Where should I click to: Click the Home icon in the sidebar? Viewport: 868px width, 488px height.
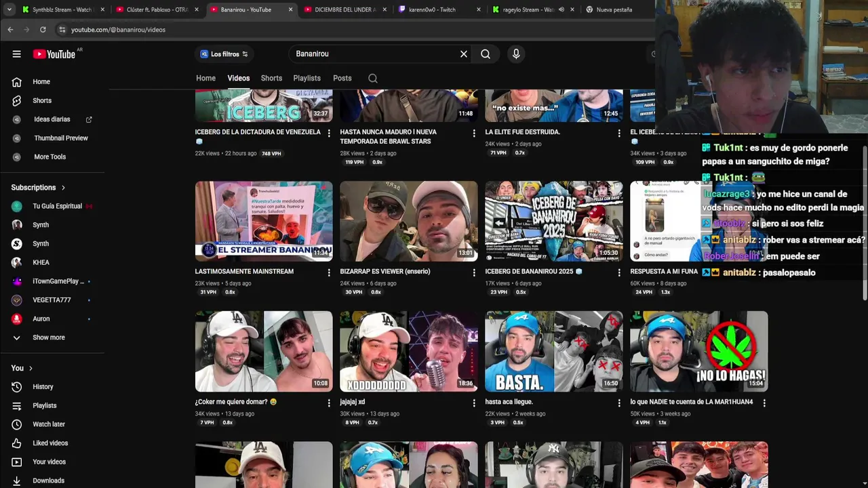17,82
